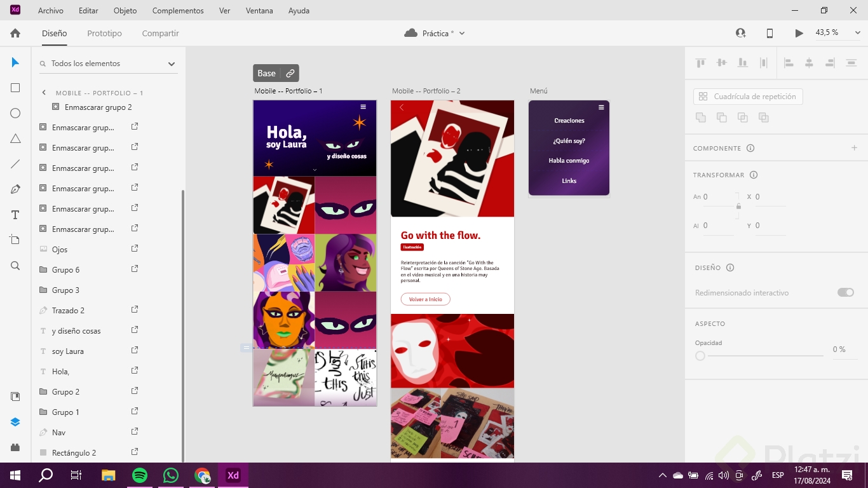Toggle export mark for Trazado 2 layer
This screenshot has width=868, height=488.
[135, 309]
